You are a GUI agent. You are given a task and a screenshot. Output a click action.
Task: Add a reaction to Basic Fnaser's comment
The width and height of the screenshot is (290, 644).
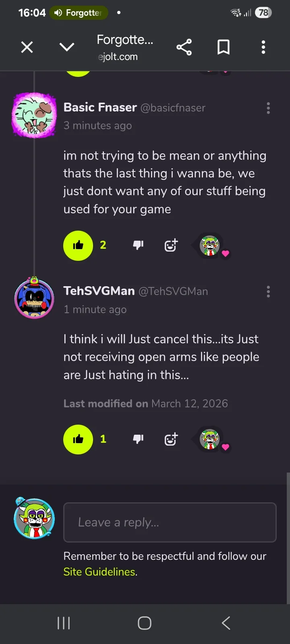(x=171, y=245)
